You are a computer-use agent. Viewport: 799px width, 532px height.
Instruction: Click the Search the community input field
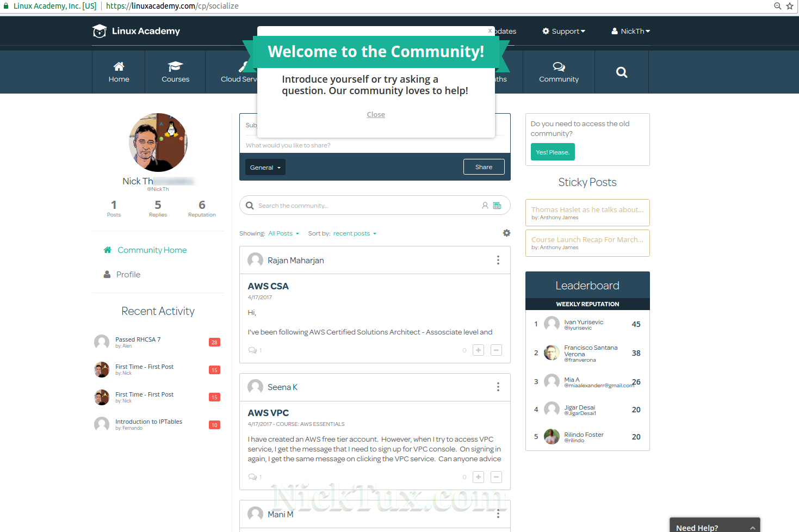pyautogui.click(x=364, y=206)
